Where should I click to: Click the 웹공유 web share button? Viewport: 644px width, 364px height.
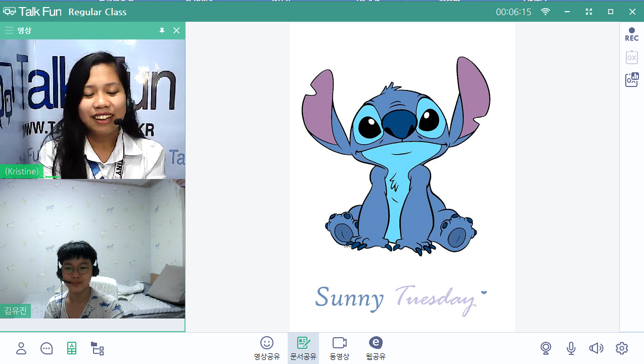(376, 348)
